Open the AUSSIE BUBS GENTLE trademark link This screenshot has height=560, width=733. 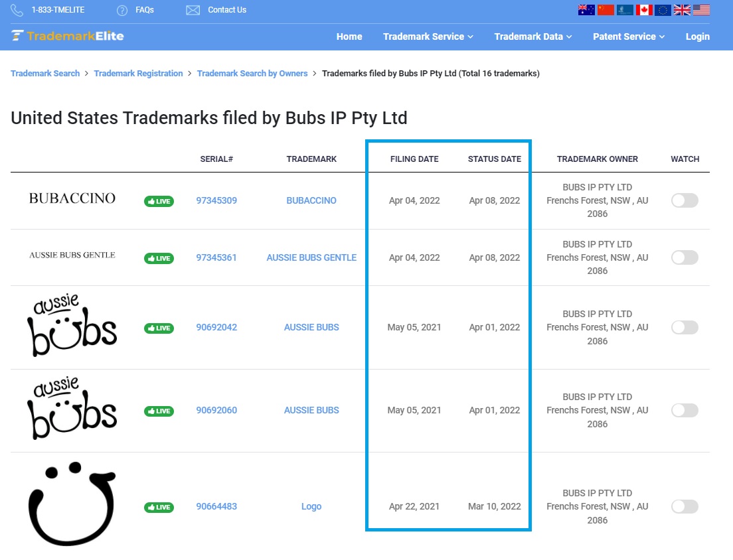coord(311,257)
